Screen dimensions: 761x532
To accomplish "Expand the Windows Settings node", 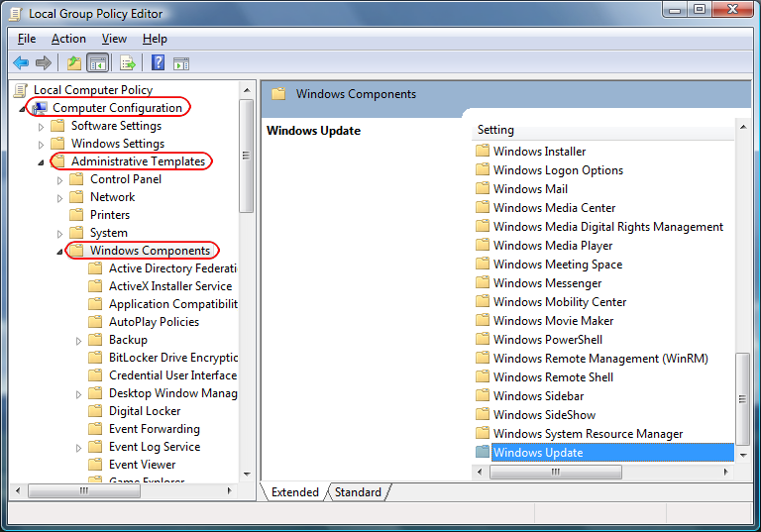I will [x=42, y=145].
